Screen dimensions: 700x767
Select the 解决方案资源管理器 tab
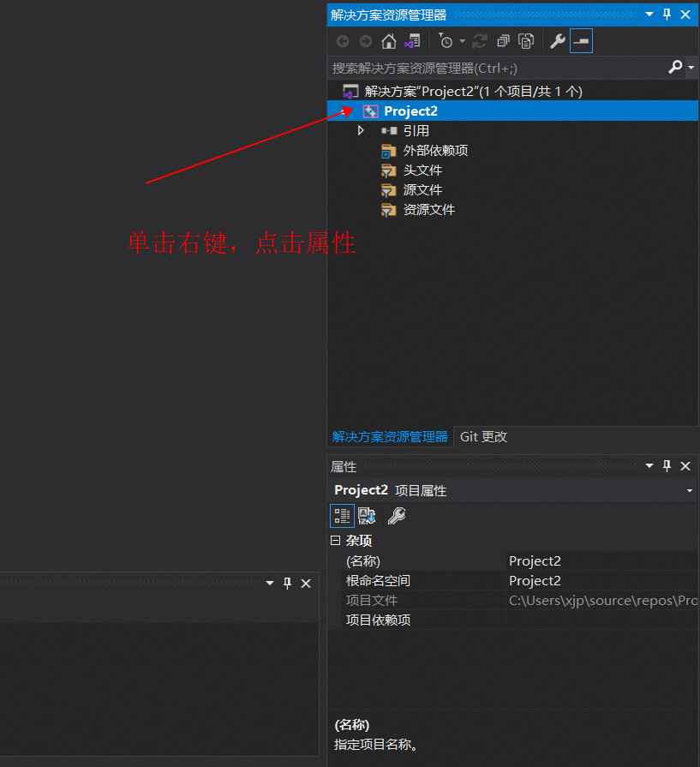pyautogui.click(x=390, y=436)
